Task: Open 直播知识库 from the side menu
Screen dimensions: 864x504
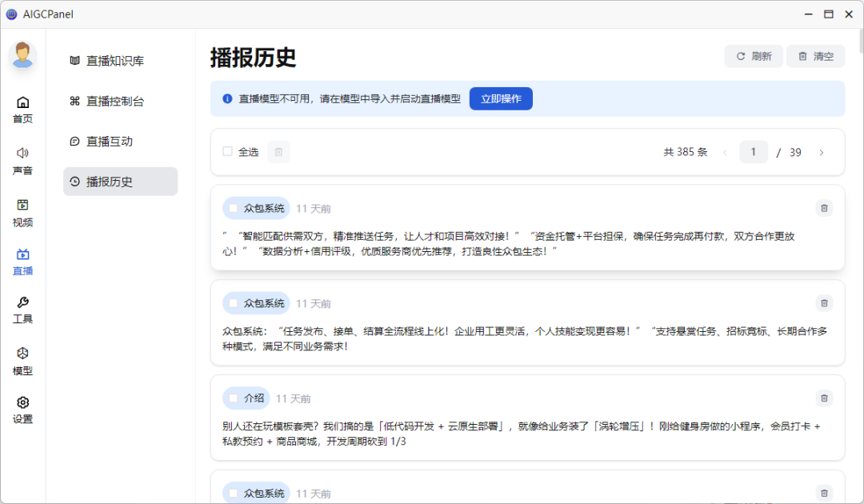Action: 120,60
